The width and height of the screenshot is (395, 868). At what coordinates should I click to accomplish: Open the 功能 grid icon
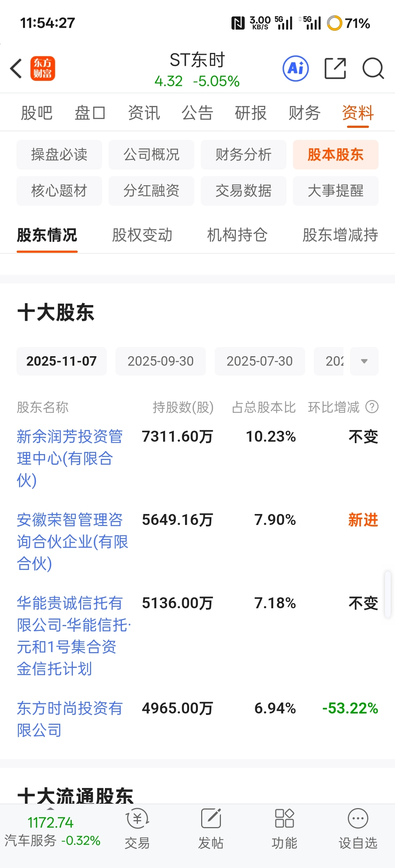pyautogui.click(x=284, y=818)
